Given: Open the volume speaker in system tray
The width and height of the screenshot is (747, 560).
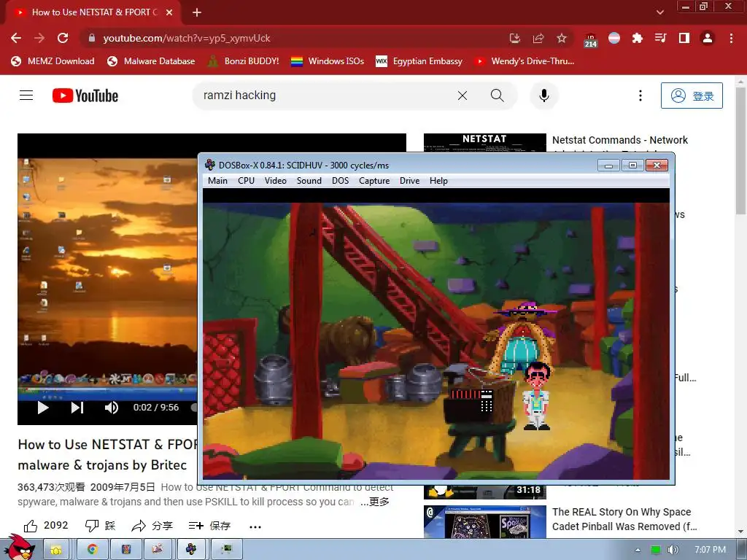Looking at the screenshot, I should point(673,550).
